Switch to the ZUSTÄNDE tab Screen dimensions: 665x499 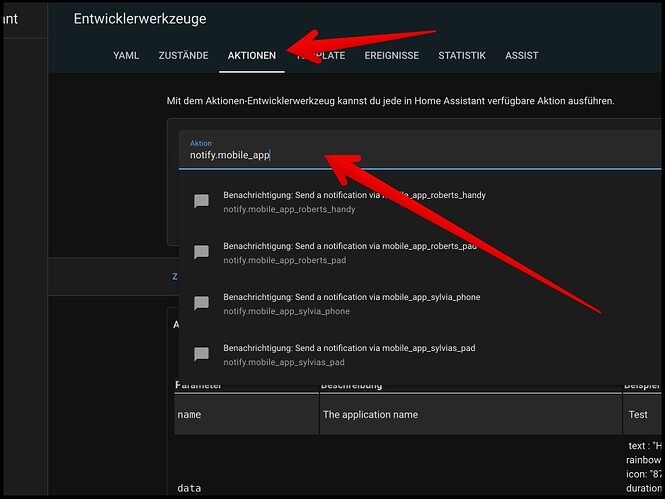183,56
